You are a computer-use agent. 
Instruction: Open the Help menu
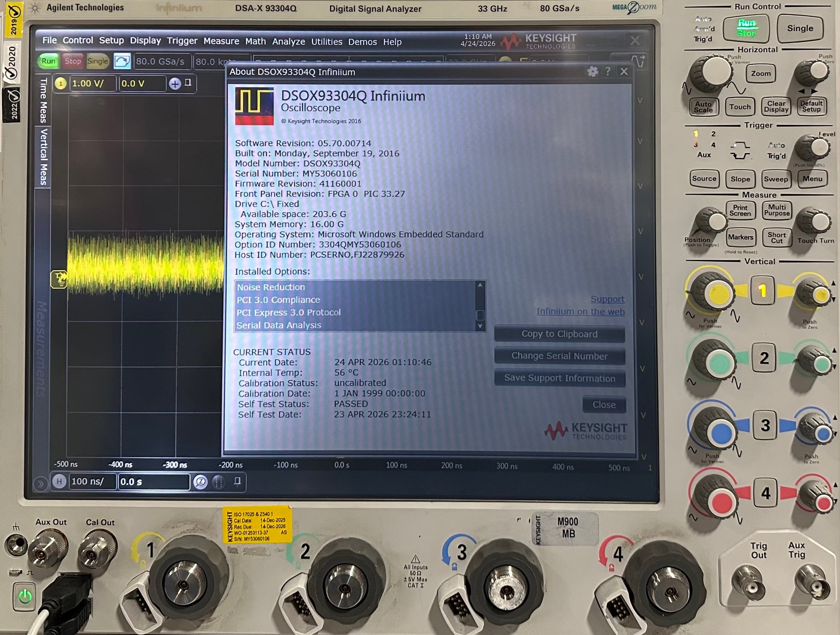tap(392, 42)
